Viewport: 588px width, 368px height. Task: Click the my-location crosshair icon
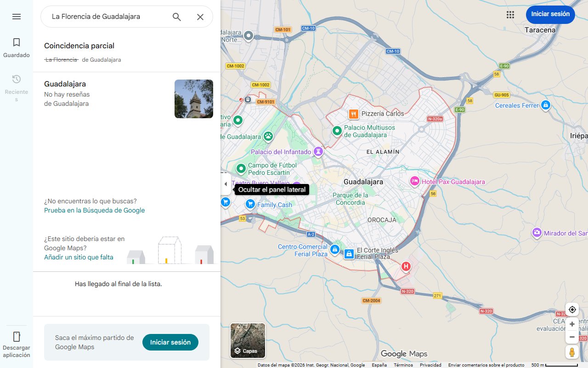tap(572, 309)
